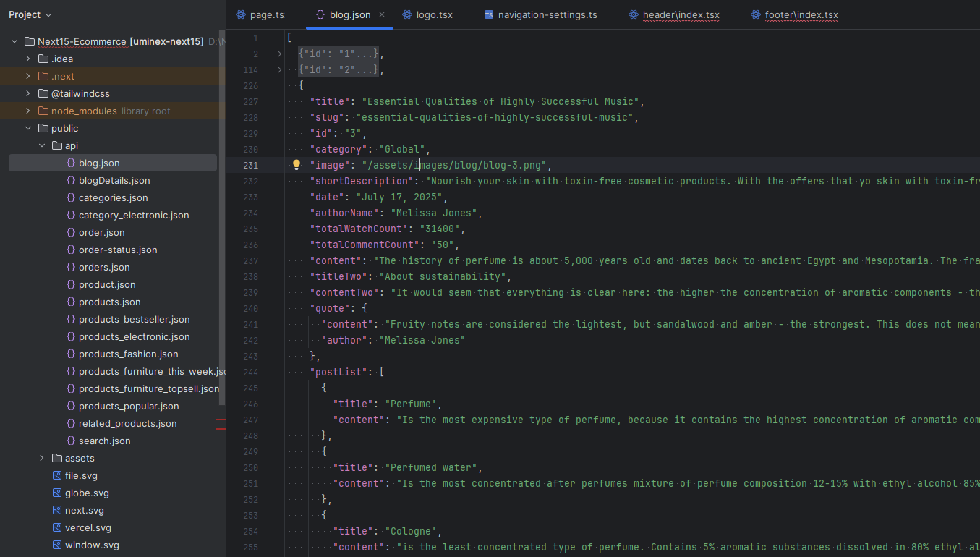Switch to the footer\index.tsx tab
Image resolution: width=980 pixels, height=557 pixels.
(801, 14)
